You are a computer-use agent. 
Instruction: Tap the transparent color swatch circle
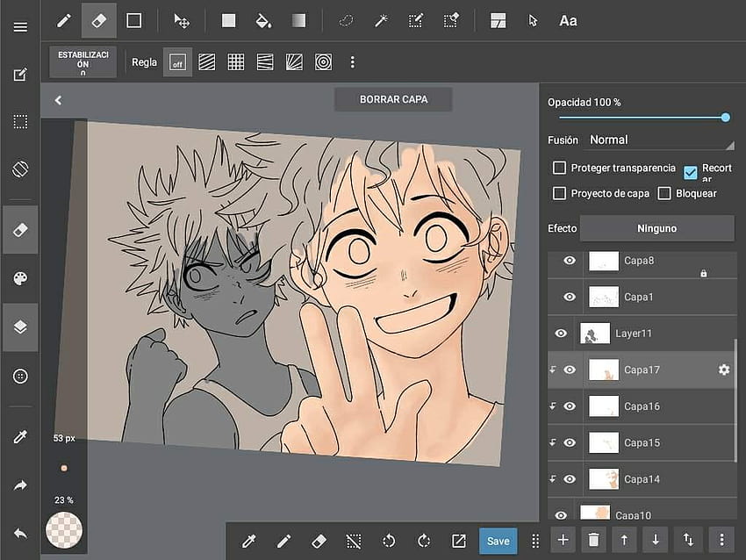pyautogui.click(x=64, y=530)
